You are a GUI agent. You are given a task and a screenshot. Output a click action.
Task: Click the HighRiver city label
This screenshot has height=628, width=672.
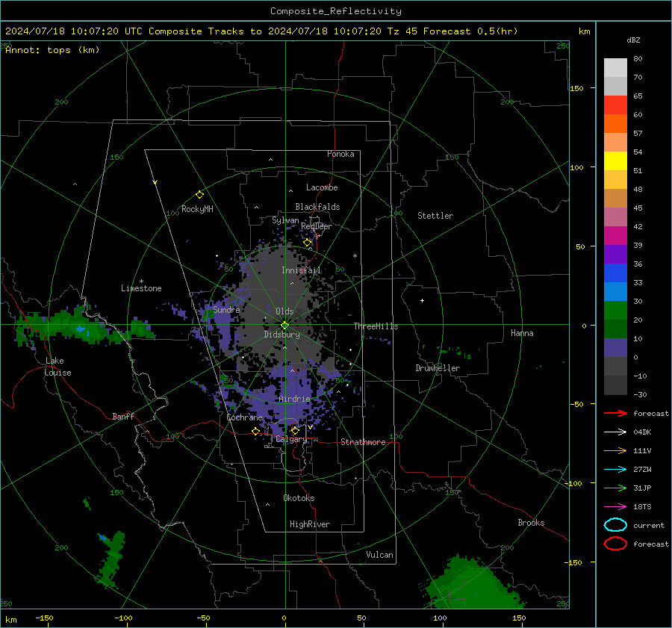click(310, 524)
